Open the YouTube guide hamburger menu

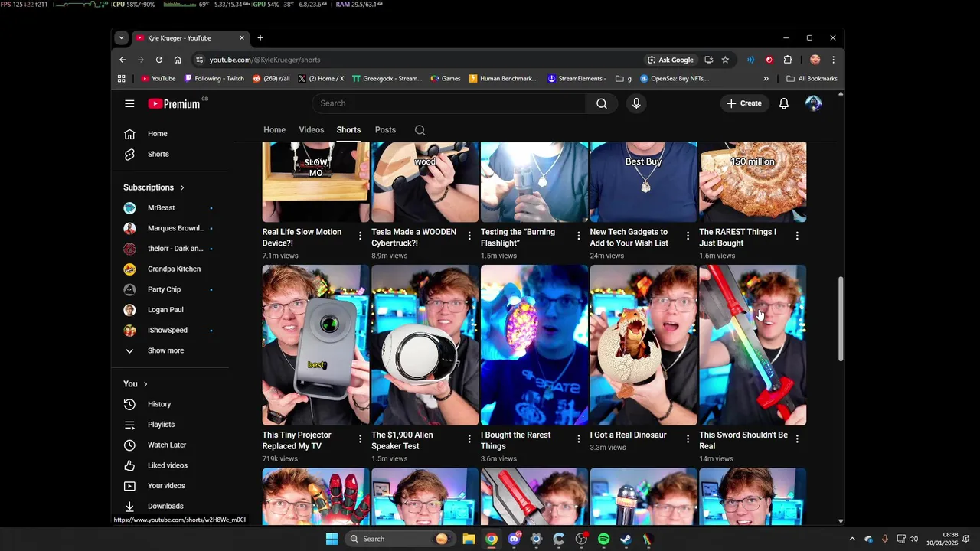pos(129,103)
